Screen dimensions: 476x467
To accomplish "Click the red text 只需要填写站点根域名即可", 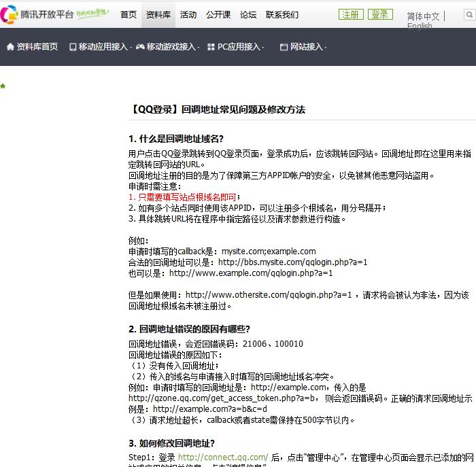I will click(187, 197).
